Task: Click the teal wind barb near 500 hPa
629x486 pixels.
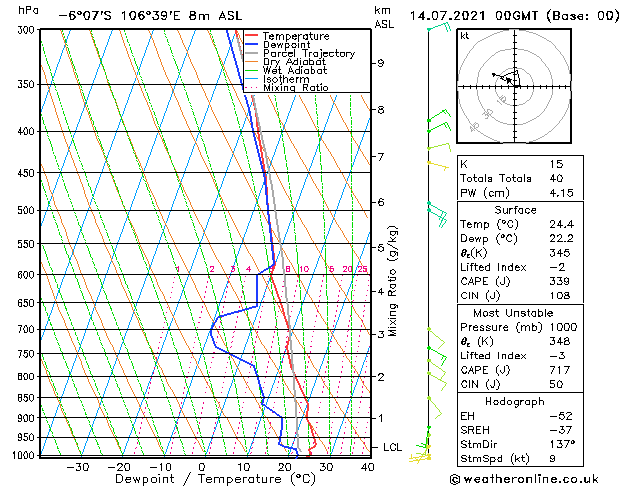Action: coord(437,214)
